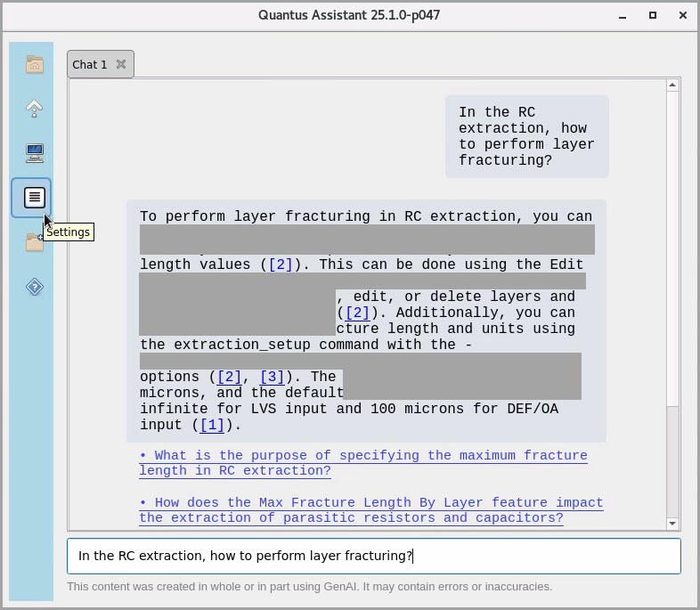Open the [2] citation after 'length values'
Viewport: 700px width, 610px height.
pos(281,264)
